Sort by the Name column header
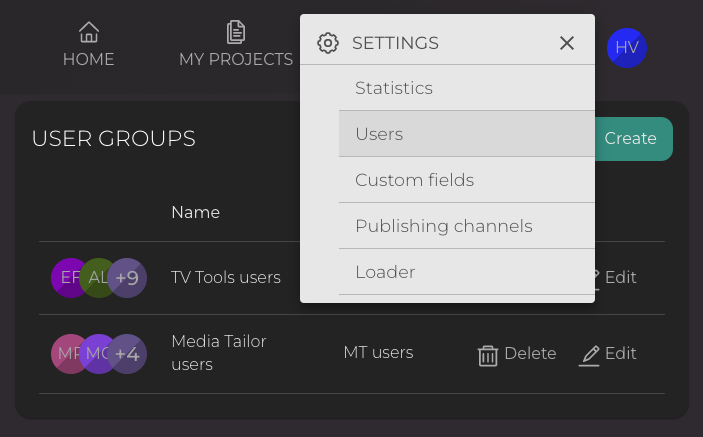The height and width of the screenshot is (437, 703). (195, 212)
